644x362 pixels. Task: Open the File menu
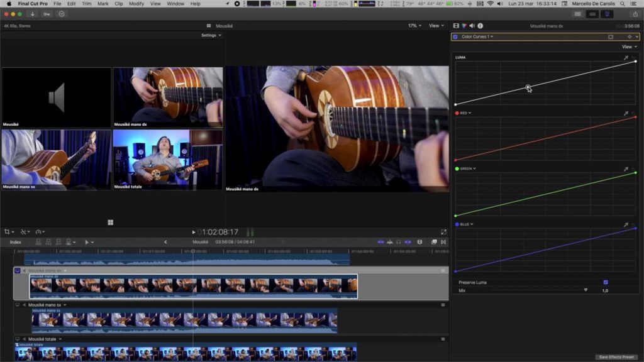click(57, 4)
